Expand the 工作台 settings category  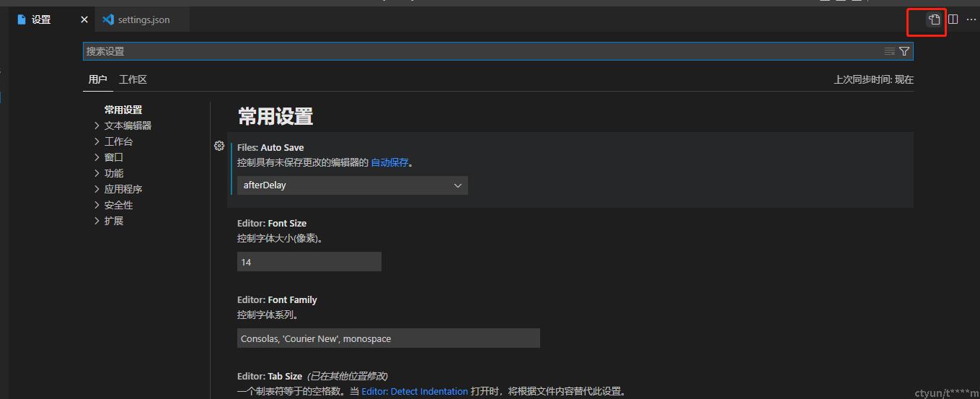97,141
